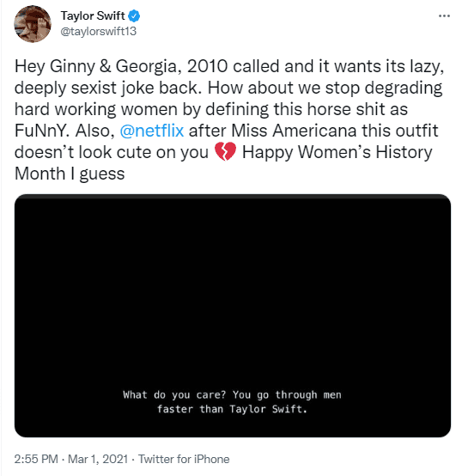Click the subtitle text inside the image
Image resolution: width=462 pixels, height=476 pixels.
(232, 402)
